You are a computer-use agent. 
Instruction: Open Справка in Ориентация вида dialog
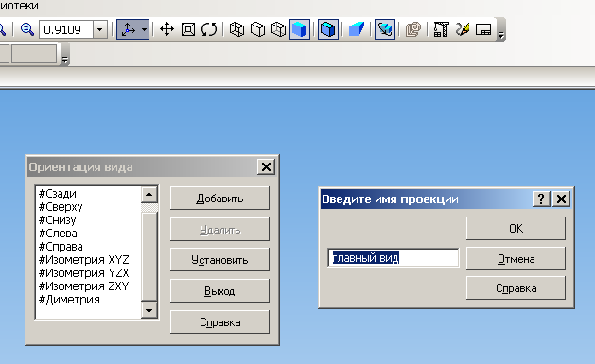(219, 321)
